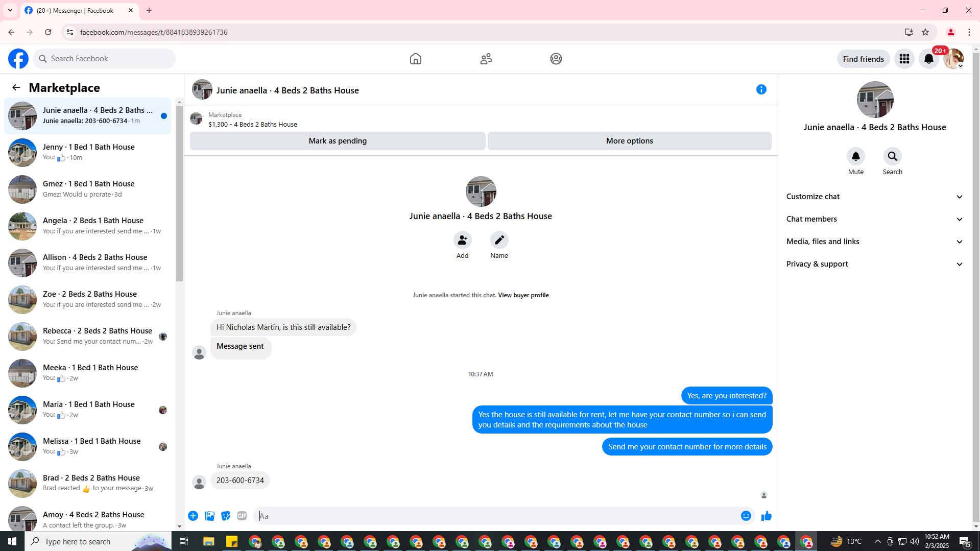This screenshot has height=551, width=980.
Task: Open the Facebook home logo
Action: (x=18, y=59)
